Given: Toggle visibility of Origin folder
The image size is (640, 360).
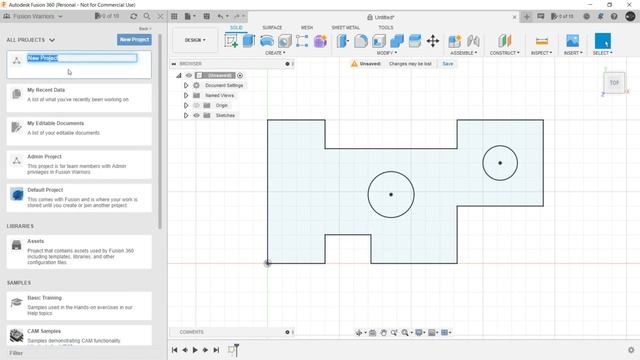Looking at the screenshot, I should coord(196,105).
